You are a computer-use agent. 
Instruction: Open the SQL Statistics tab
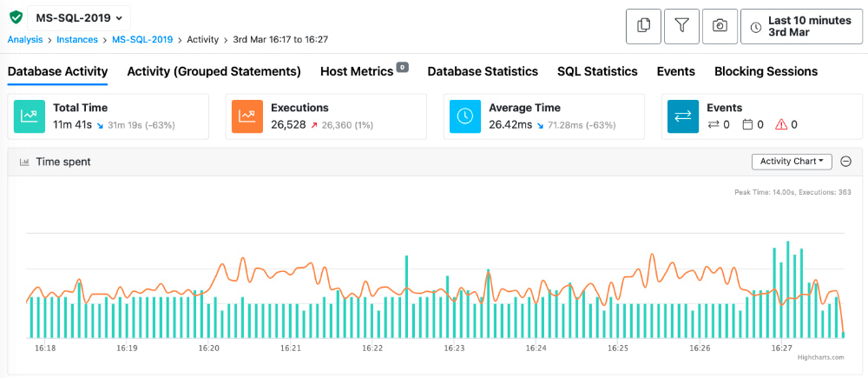[597, 71]
